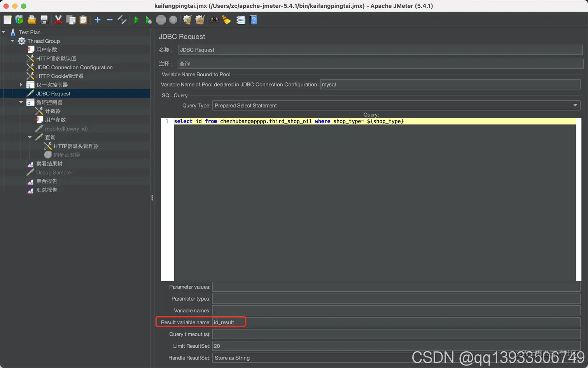
Task: Select the Debug Sampler element
Action: pyautogui.click(x=54, y=173)
